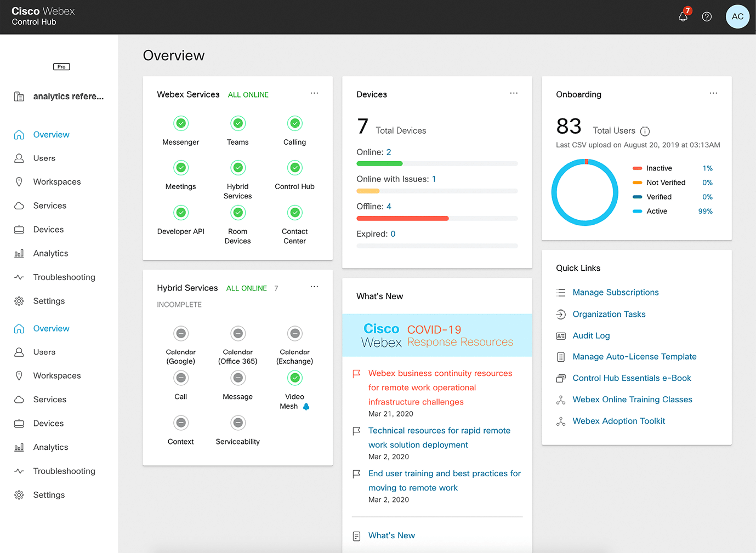Click the Video Mesh green check icon
The width and height of the screenshot is (756, 553).
[x=295, y=378]
